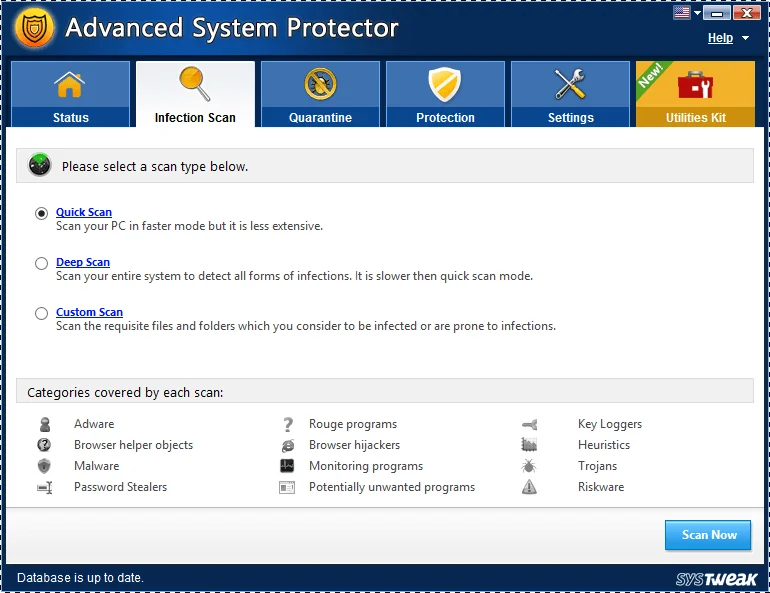Viewport: 770px width, 593px height.
Task: Click the 'Malware' category label
Action: 96,466
